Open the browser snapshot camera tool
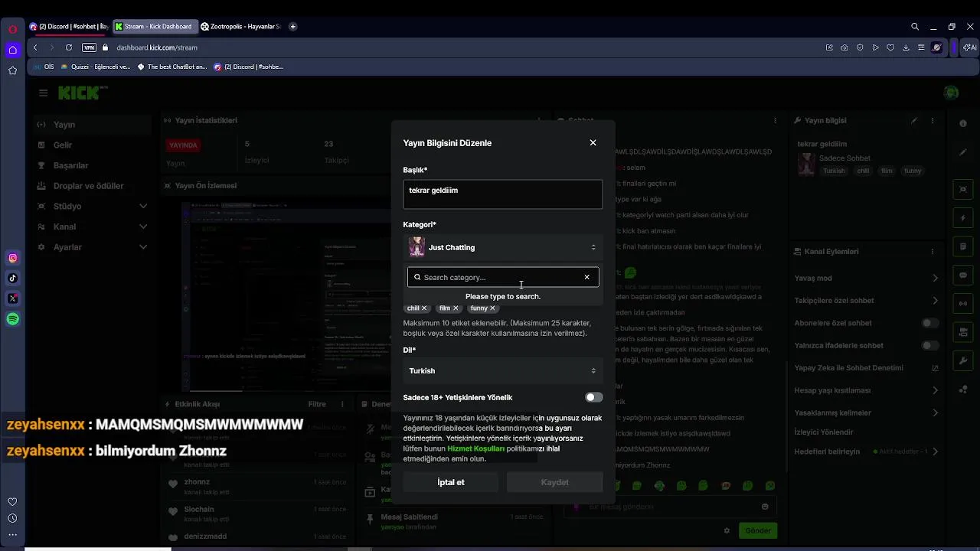Image resolution: width=980 pixels, height=551 pixels. (x=844, y=47)
